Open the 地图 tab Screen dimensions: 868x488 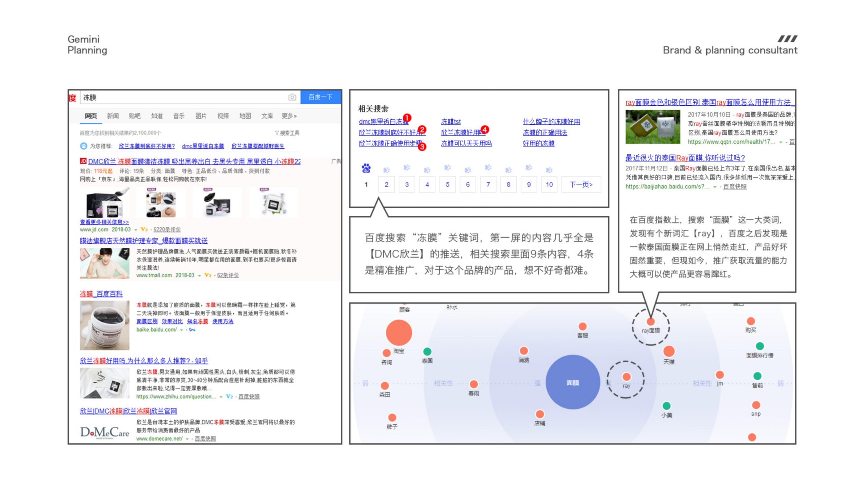[245, 116]
